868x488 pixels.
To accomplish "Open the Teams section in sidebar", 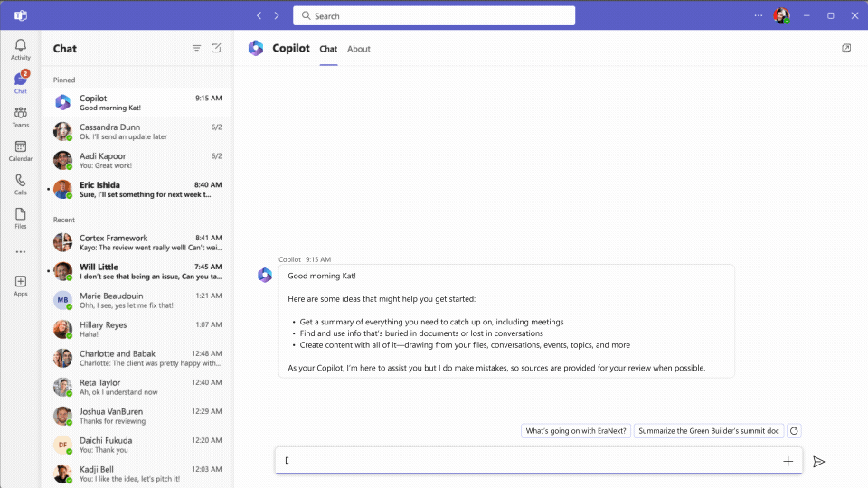I will coord(20,117).
